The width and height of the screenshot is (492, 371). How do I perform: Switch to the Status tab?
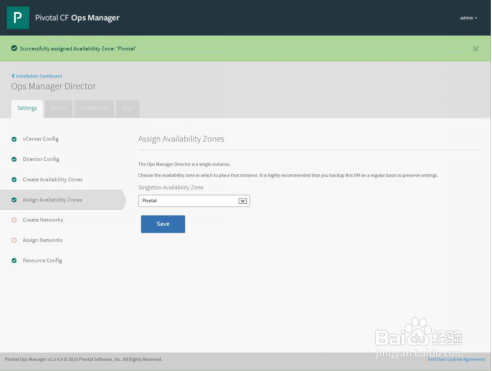click(x=59, y=108)
